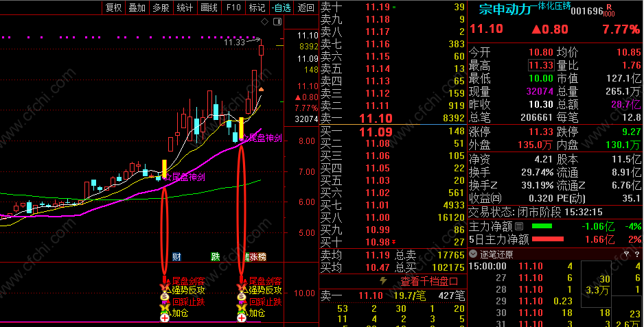Click the left money bag signal icon
The height and width of the screenshot is (327, 644).
[165, 296]
